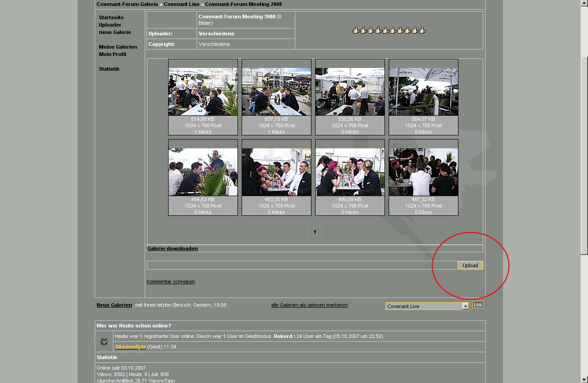The height and width of the screenshot is (383, 588).
Task: Click the Galerie downloaden link
Action: [172, 248]
